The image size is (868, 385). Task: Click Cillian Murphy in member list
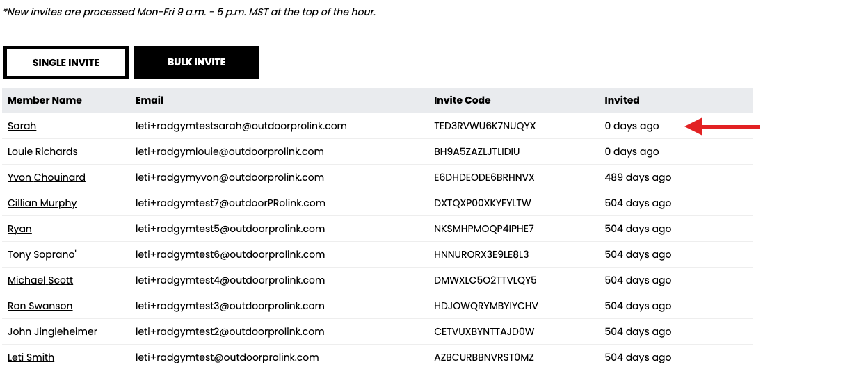pyautogui.click(x=42, y=203)
